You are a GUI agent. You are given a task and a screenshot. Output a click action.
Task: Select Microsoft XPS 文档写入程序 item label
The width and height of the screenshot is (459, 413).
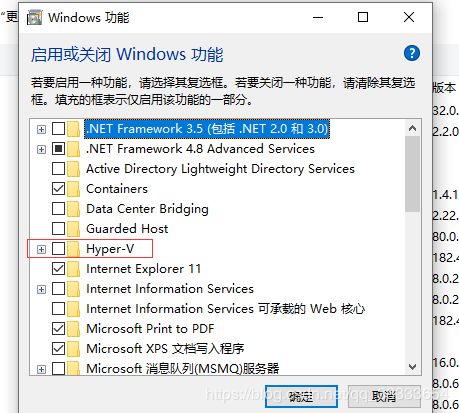[x=165, y=349]
